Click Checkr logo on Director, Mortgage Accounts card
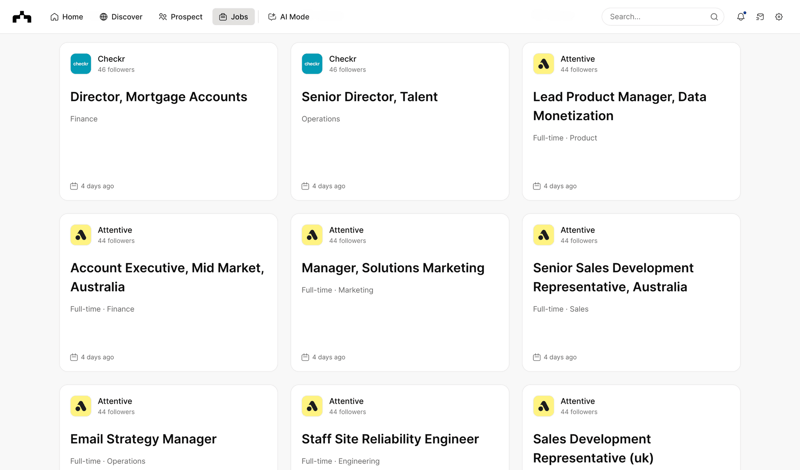 pyautogui.click(x=81, y=64)
